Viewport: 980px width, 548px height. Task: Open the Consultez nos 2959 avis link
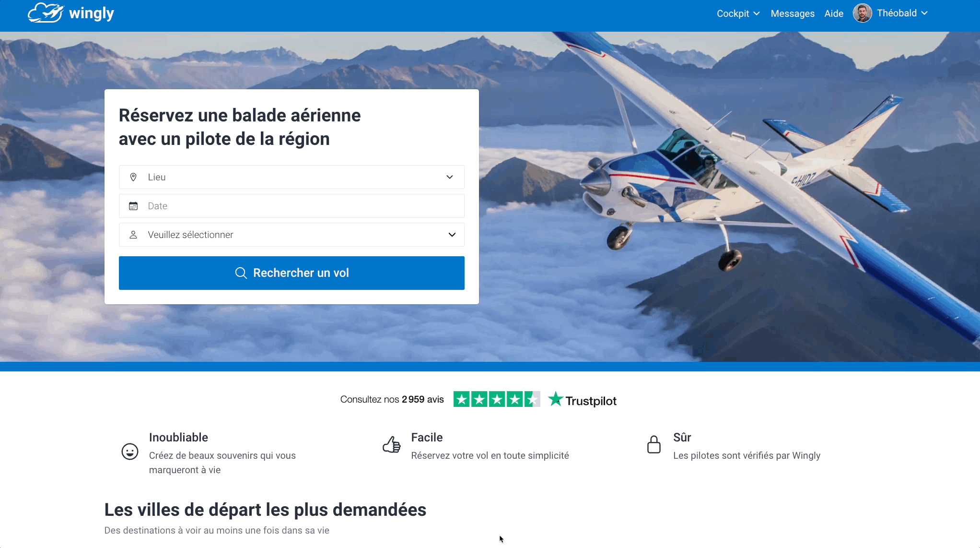tap(392, 399)
